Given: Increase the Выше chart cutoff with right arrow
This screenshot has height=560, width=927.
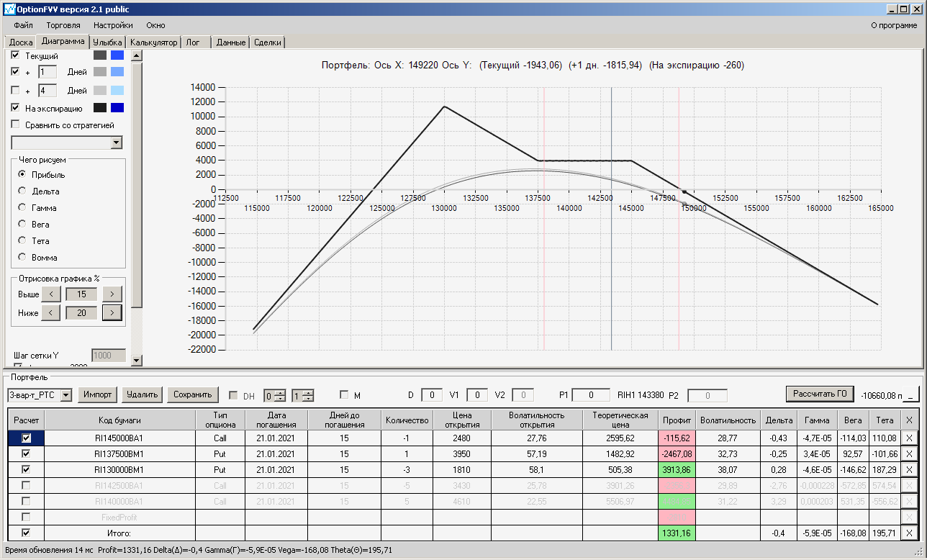Looking at the screenshot, I should tap(112, 294).
